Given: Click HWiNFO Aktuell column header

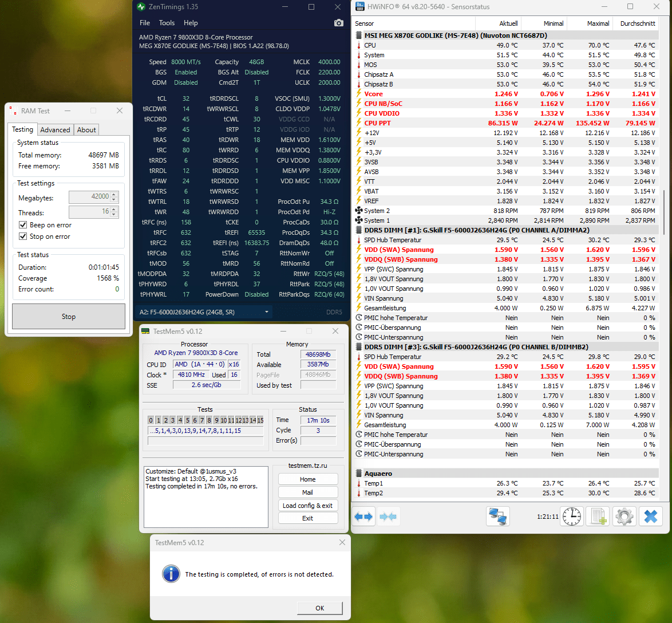Looking at the screenshot, I should pos(498,23).
